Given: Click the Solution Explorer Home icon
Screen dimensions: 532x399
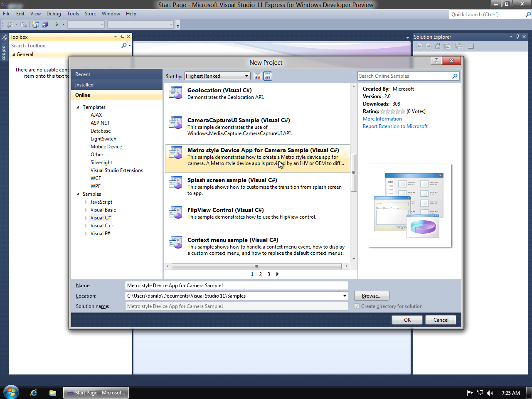Looking at the screenshot, I should (438, 46).
